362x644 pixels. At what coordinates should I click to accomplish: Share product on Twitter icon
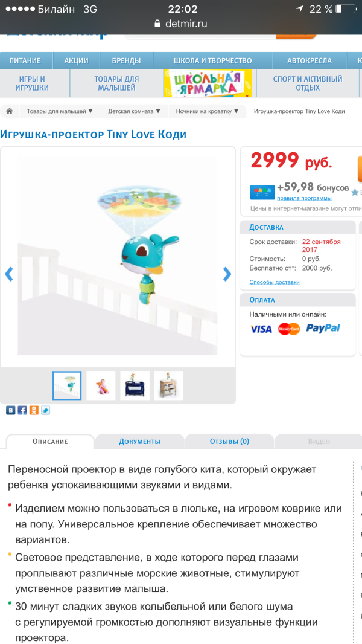[x=45, y=410]
